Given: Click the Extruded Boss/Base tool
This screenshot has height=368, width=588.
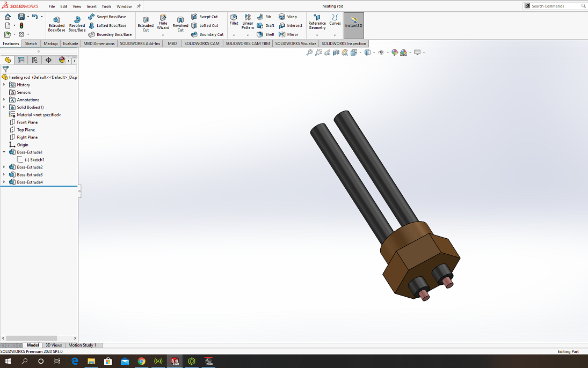Looking at the screenshot, I should tap(56, 24).
